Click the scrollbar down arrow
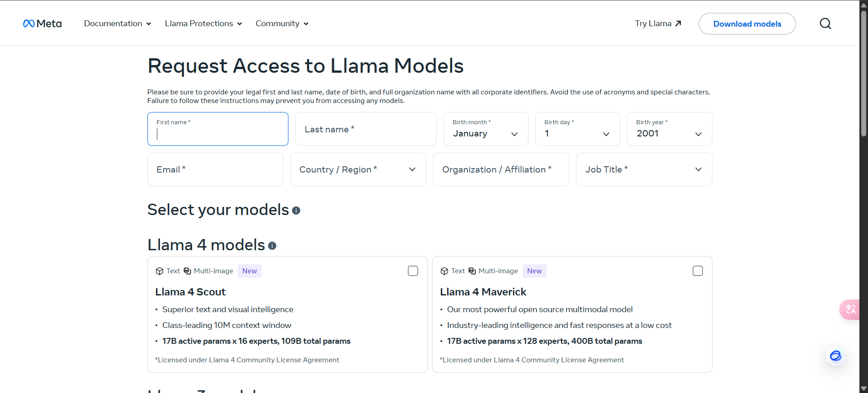Image resolution: width=868 pixels, height=393 pixels. pyautogui.click(x=863, y=388)
